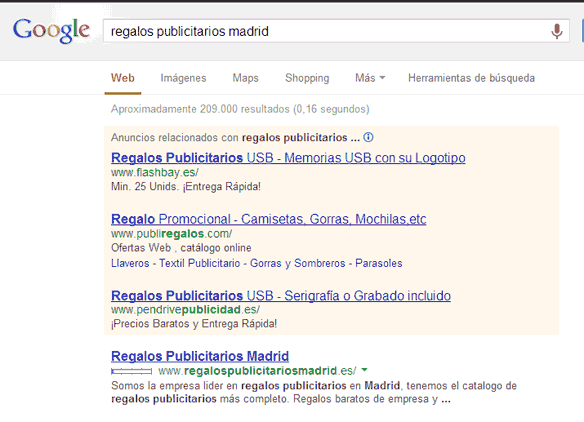Open 'Regalos Publicitarios USB - Memorias USB' ad

pos(288,158)
